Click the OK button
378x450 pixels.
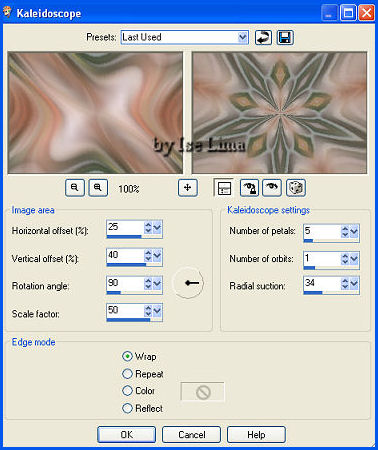coord(127,434)
